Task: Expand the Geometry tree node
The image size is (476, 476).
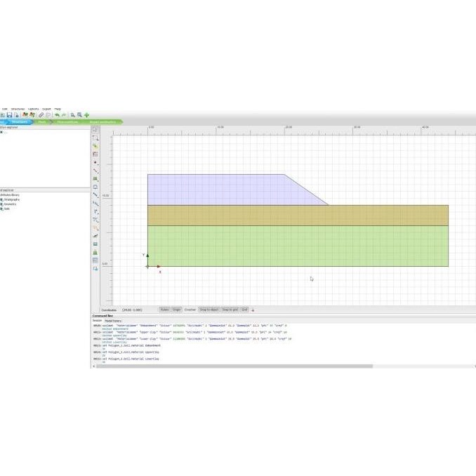Action: click(x=2, y=204)
